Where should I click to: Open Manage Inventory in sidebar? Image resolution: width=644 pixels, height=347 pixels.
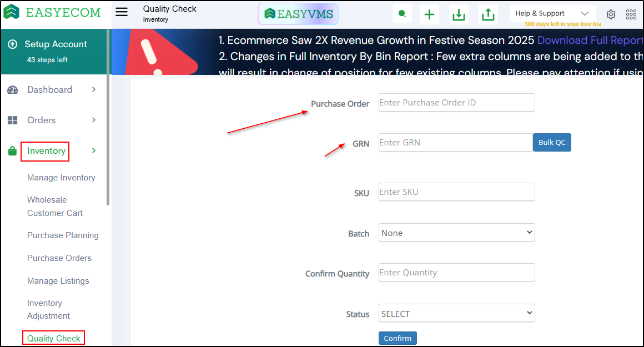(61, 178)
